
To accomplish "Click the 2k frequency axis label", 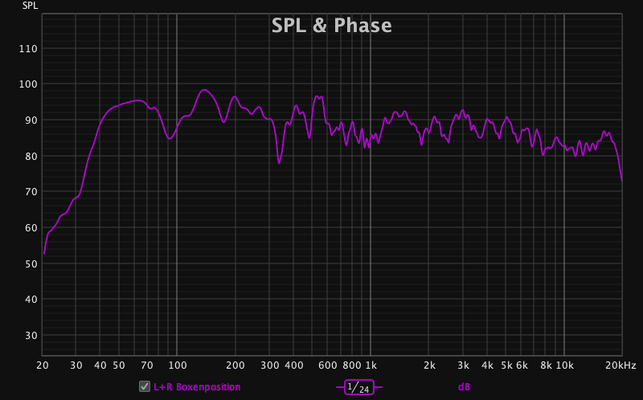I will pyautogui.click(x=429, y=365).
